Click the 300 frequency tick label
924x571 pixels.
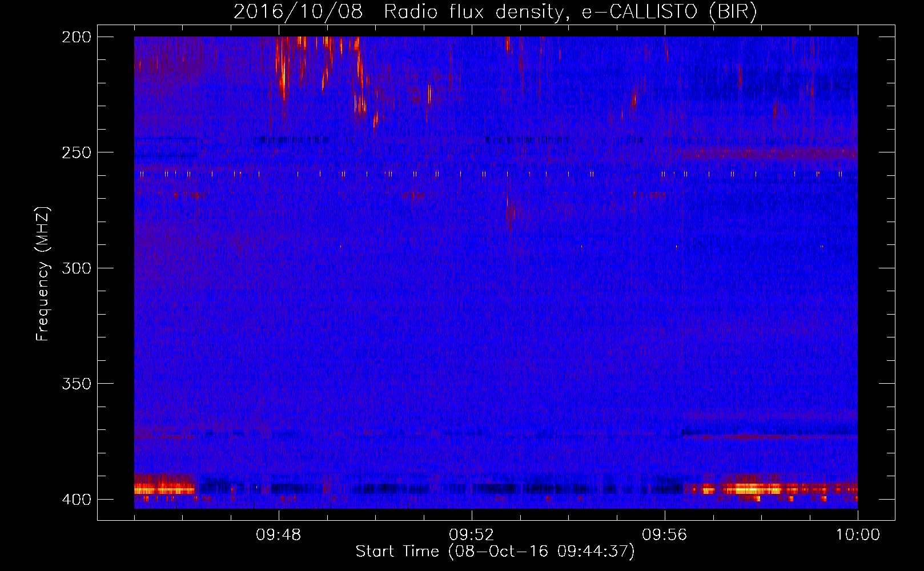(76, 268)
